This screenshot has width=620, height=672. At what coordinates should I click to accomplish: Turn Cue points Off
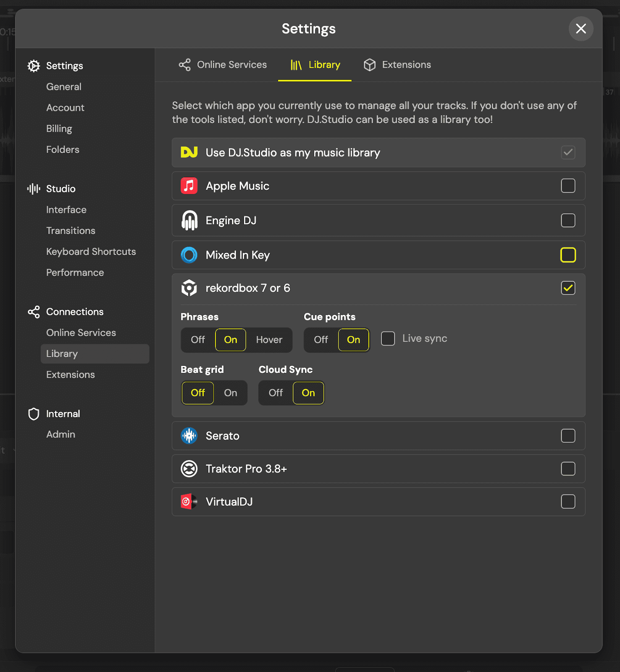[321, 340]
